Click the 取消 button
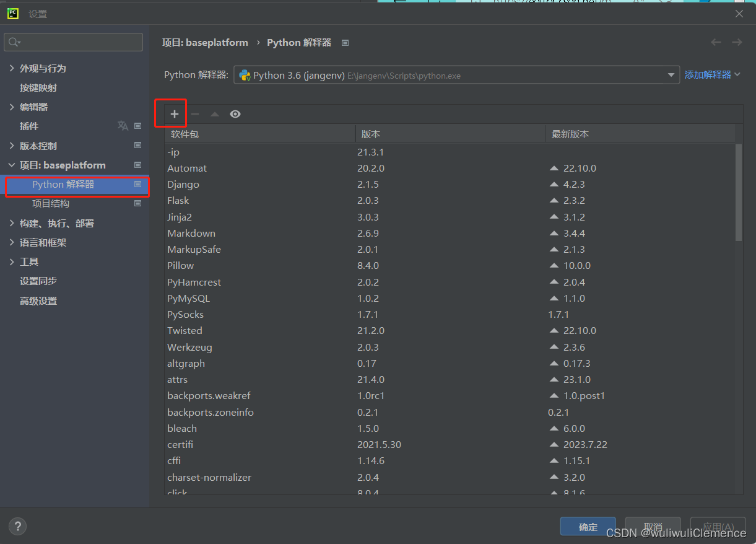756x544 pixels. pyautogui.click(x=653, y=527)
